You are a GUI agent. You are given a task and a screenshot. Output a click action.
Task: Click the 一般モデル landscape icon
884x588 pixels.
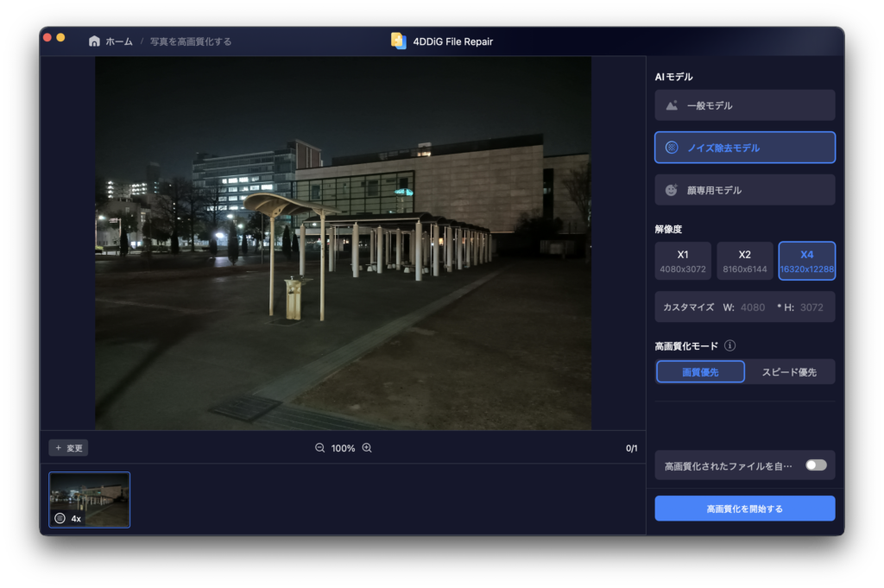click(672, 105)
